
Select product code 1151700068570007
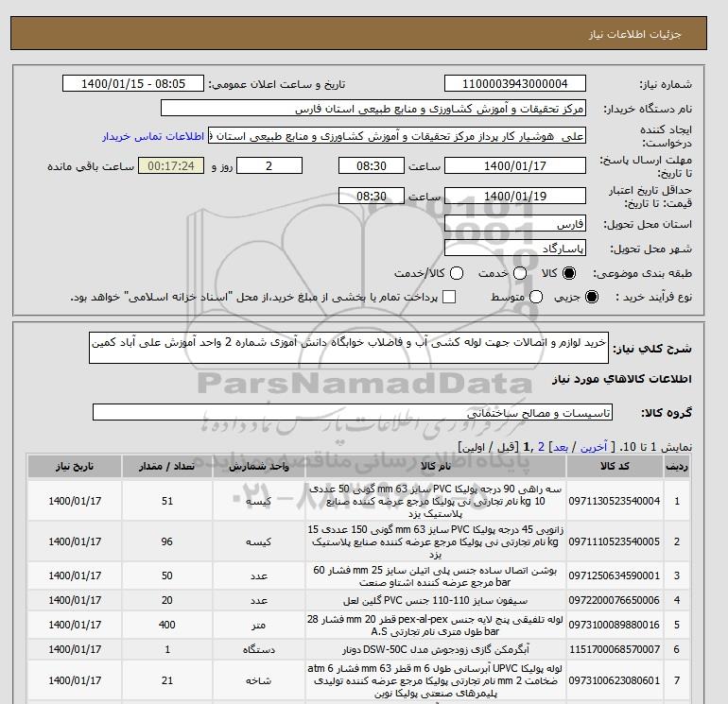point(615,649)
